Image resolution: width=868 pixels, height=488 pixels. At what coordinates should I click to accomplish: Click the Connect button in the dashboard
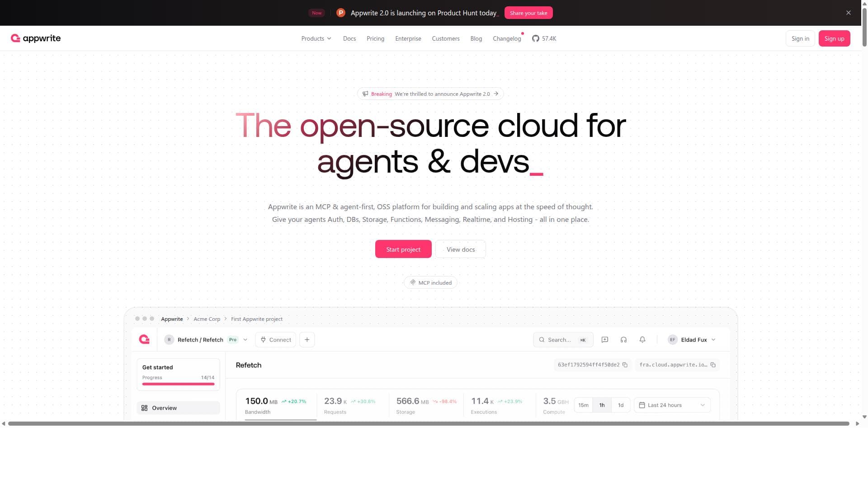(276, 340)
